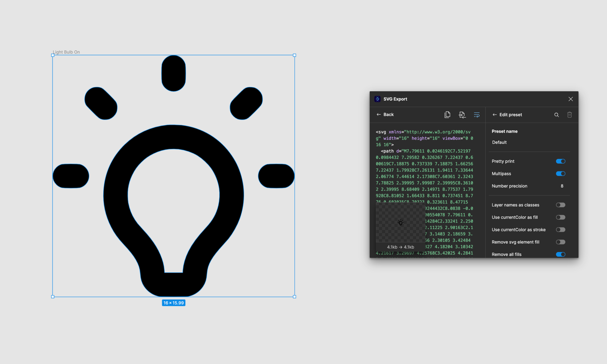Go Back from the code view
Screen dimensions: 607x364
(385, 114)
